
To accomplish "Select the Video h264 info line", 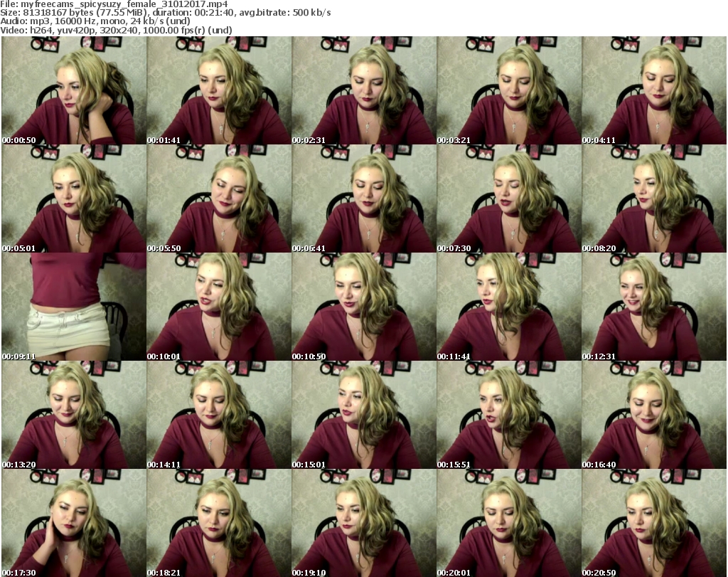I will tap(116, 30).
